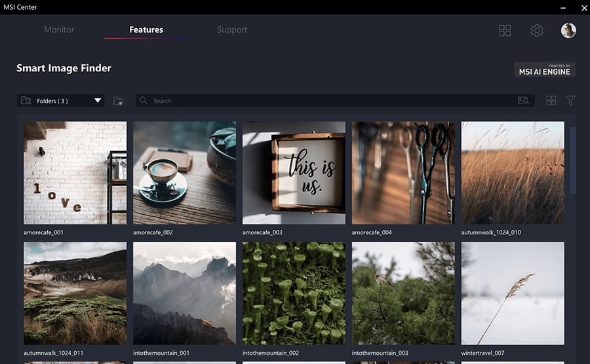Open the Support tab
Screen dimensions: 590x364
(x=232, y=29)
